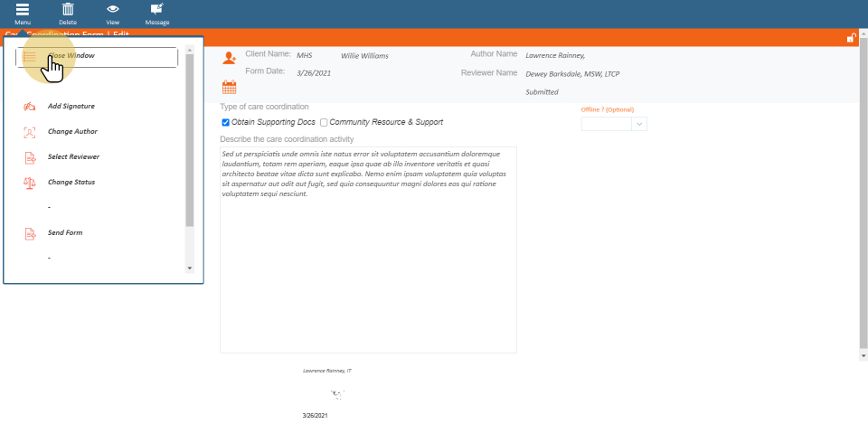Check Community Resource & Support checkbox
The height and width of the screenshot is (424, 868).
pyautogui.click(x=324, y=122)
